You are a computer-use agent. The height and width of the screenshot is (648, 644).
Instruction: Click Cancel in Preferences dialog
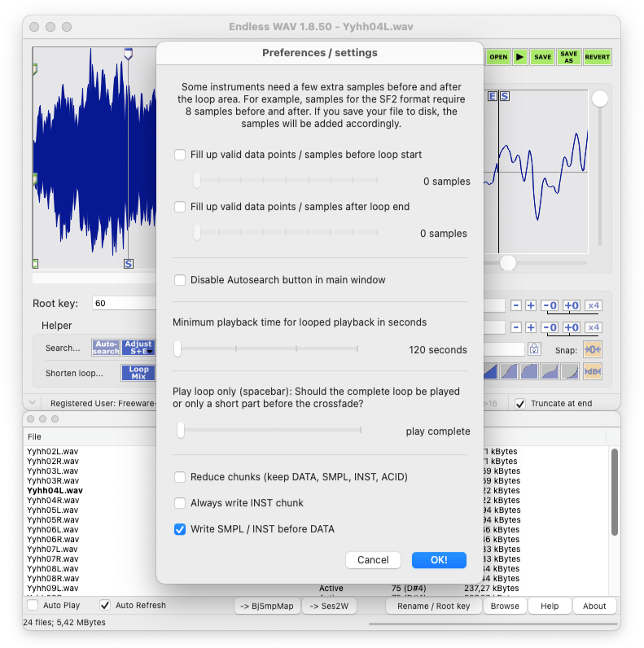coord(373,560)
